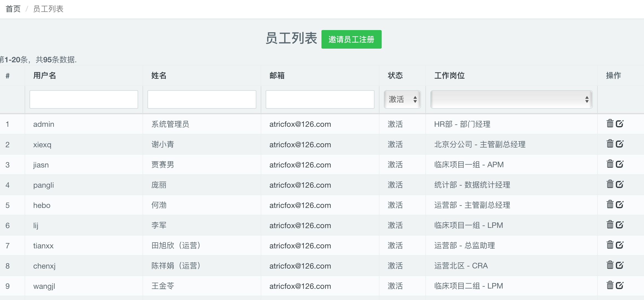
Task: Open the 工作岗位 filter dropdown
Action: pyautogui.click(x=511, y=99)
